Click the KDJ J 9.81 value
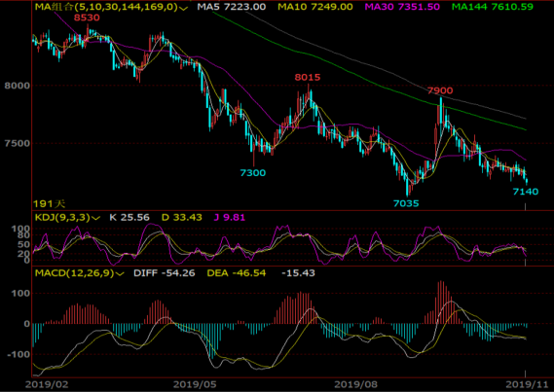The image size is (554, 392). [x=230, y=217]
